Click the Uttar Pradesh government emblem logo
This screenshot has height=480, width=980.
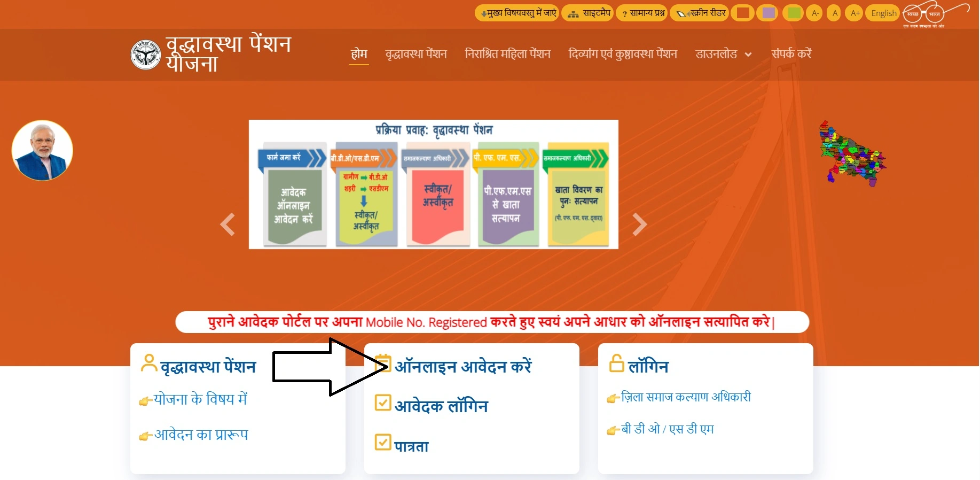click(x=145, y=55)
